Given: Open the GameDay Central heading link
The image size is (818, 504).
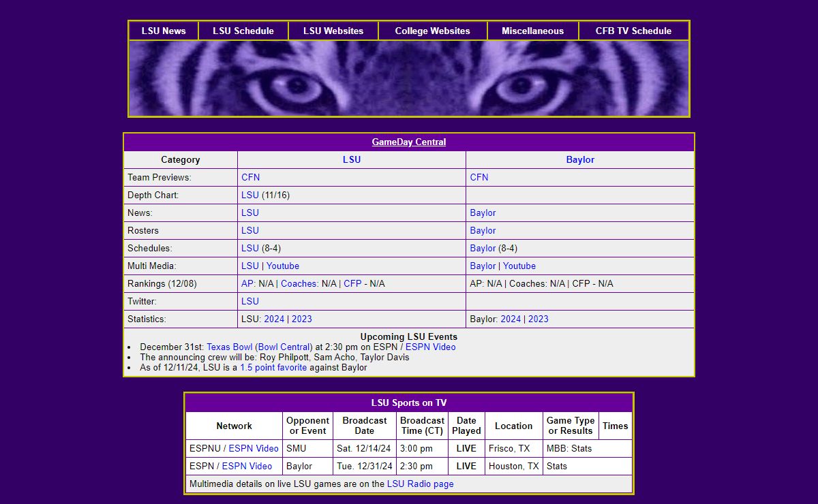Looking at the screenshot, I should (409, 142).
